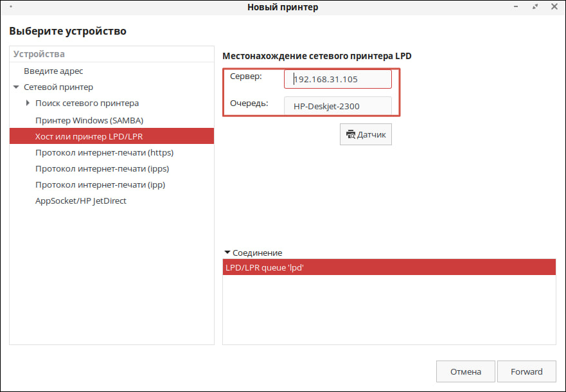Click the Сервер address input field
The image size is (566, 392).
click(338, 79)
